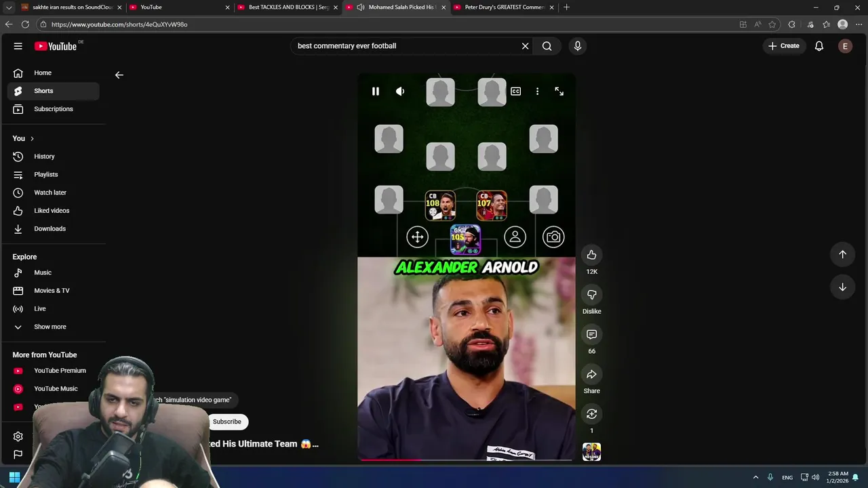Pause the playing Short

coord(376,91)
